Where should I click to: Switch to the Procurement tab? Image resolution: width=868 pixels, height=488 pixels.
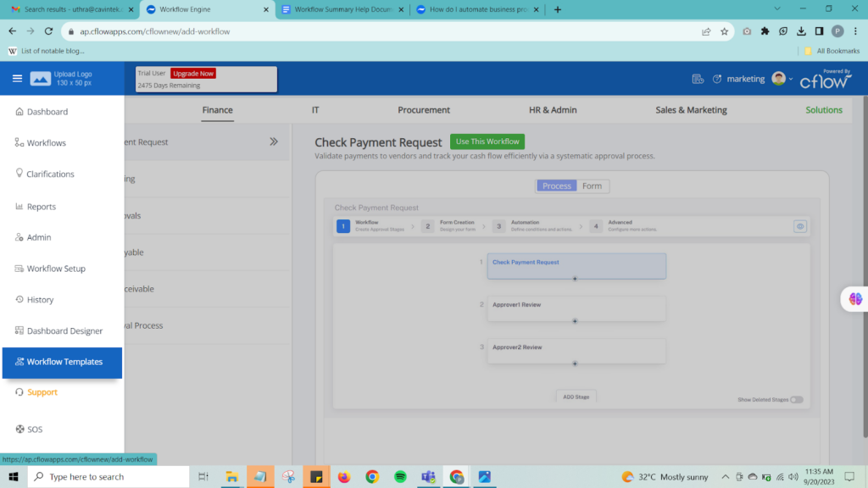pos(423,109)
